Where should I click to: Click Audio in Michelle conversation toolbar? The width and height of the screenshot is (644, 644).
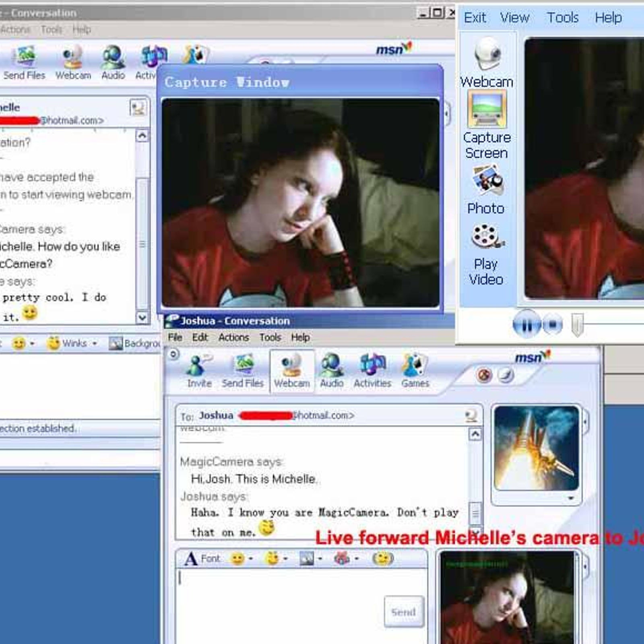tap(113, 63)
